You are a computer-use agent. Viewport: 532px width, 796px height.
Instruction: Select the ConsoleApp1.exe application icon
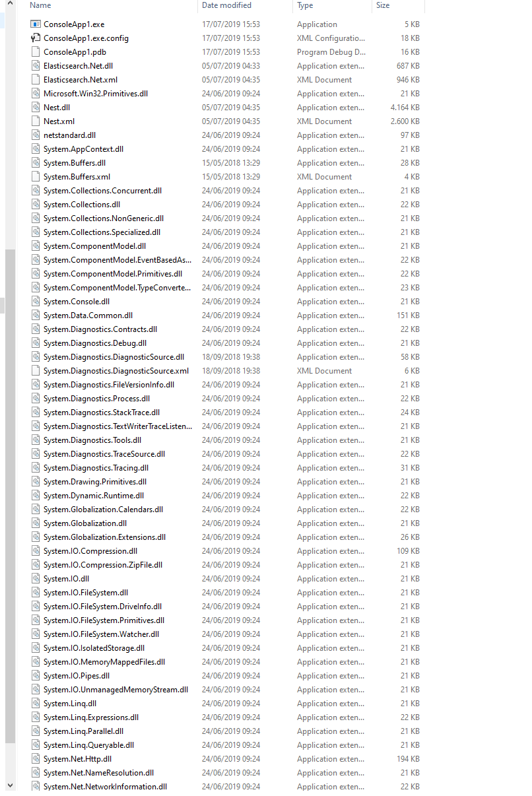(x=34, y=24)
